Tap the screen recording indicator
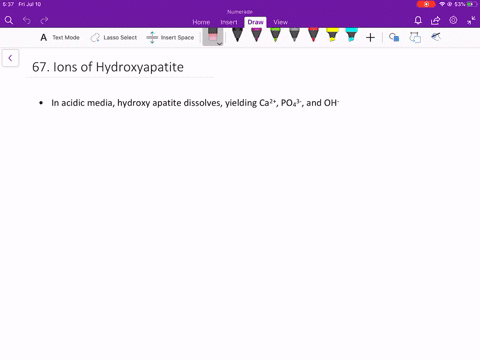This screenshot has height=360, width=480. click(x=426, y=4)
